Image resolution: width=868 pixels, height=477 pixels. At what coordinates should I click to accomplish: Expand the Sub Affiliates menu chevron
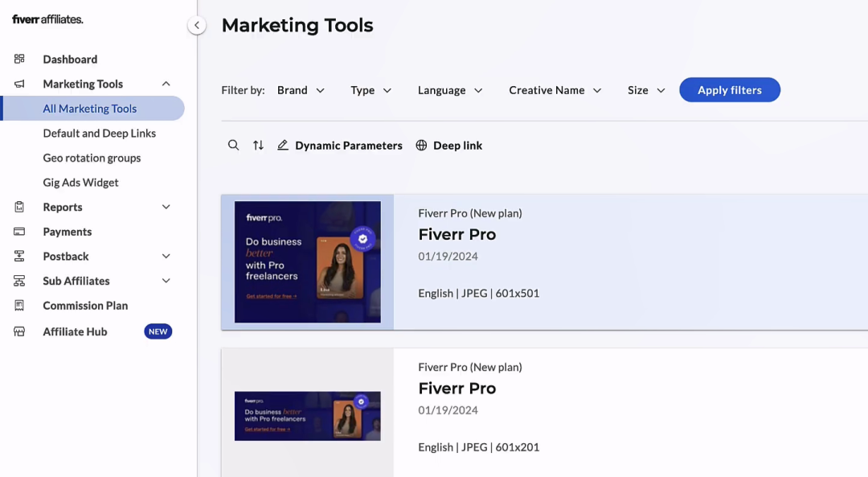coord(166,281)
